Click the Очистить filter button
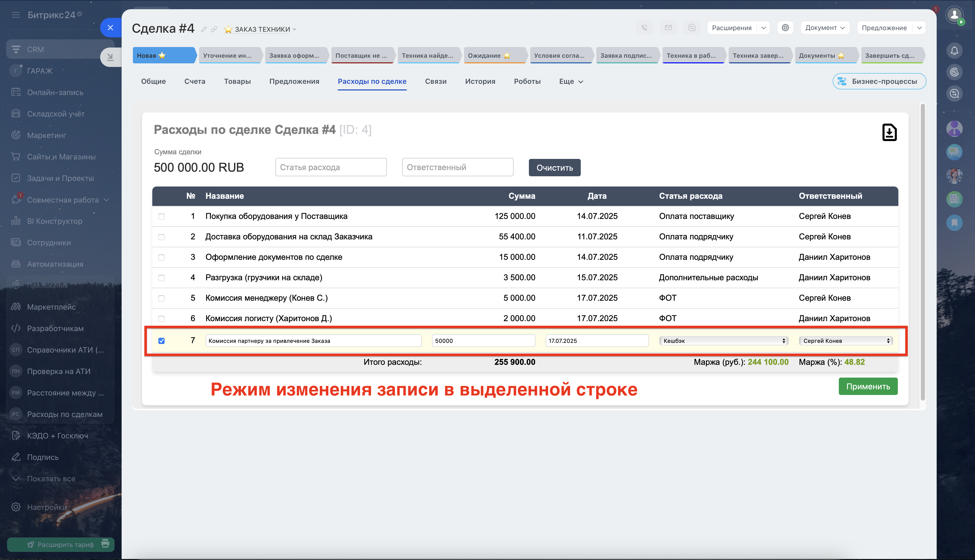 [x=554, y=168]
